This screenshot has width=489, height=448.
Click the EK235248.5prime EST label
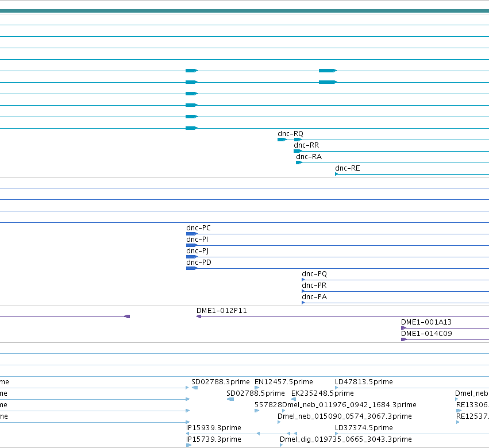click(322, 393)
